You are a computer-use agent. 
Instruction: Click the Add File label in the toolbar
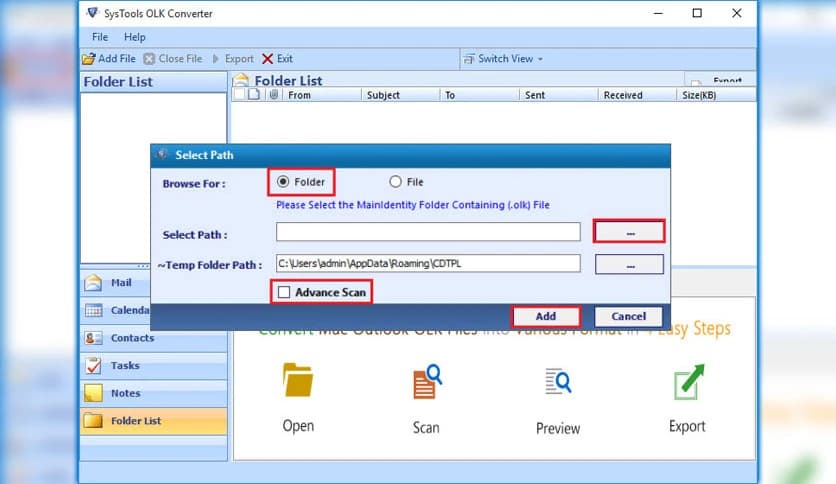[117, 59]
